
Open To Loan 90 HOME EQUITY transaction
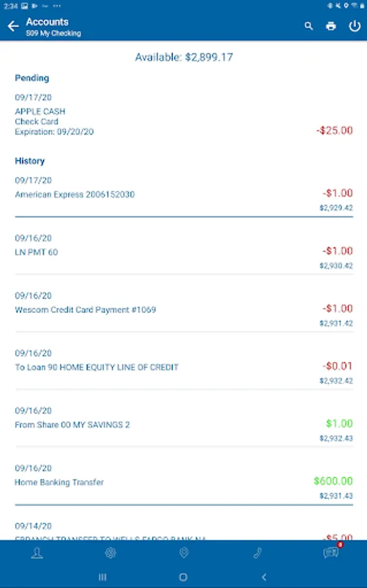click(x=184, y=368)
